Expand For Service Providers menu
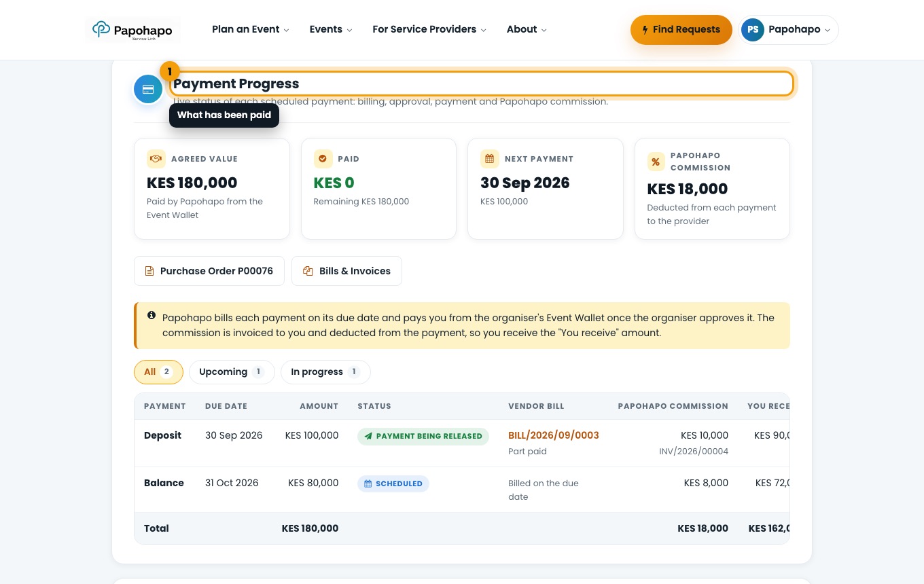The width and height of the screenshot is (924, 584). [429, 29]
